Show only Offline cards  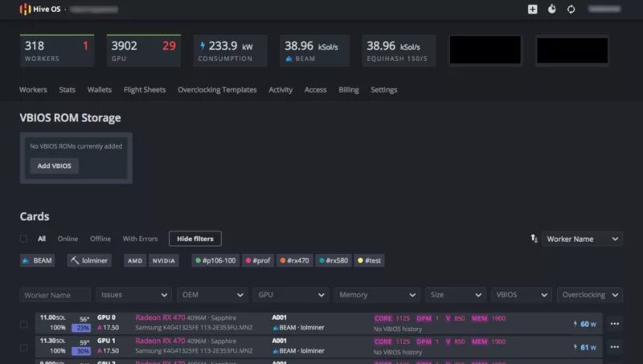100,239
